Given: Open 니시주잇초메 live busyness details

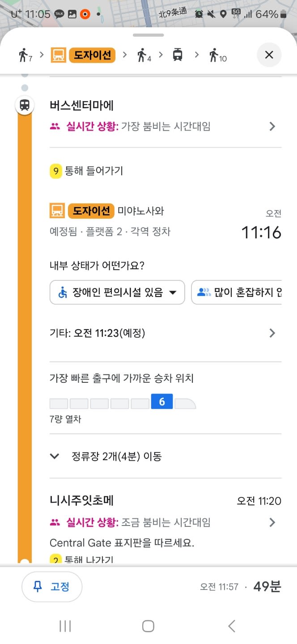Looking at the screenshot, I should click(x=165, y=522).
